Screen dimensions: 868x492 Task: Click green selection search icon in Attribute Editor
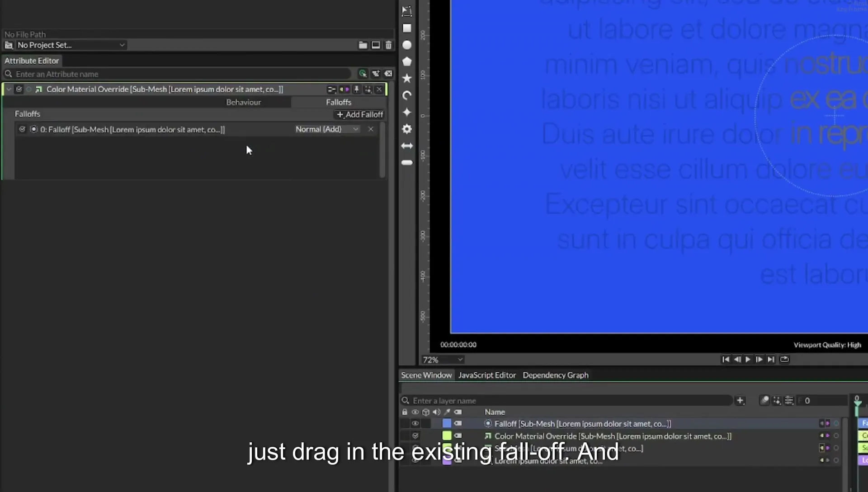[363, 74]
